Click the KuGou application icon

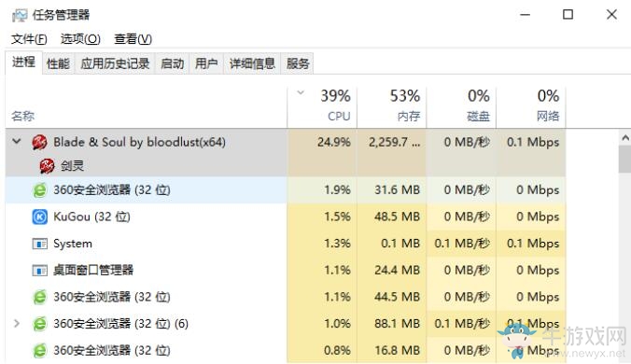point(39,217)
